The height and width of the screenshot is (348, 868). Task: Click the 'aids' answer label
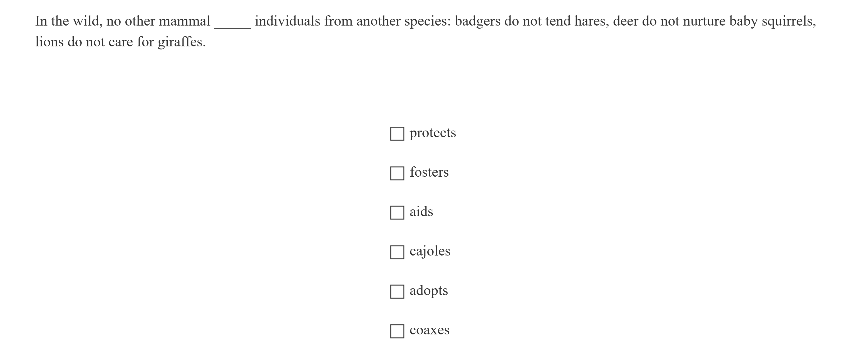(421, 212)
